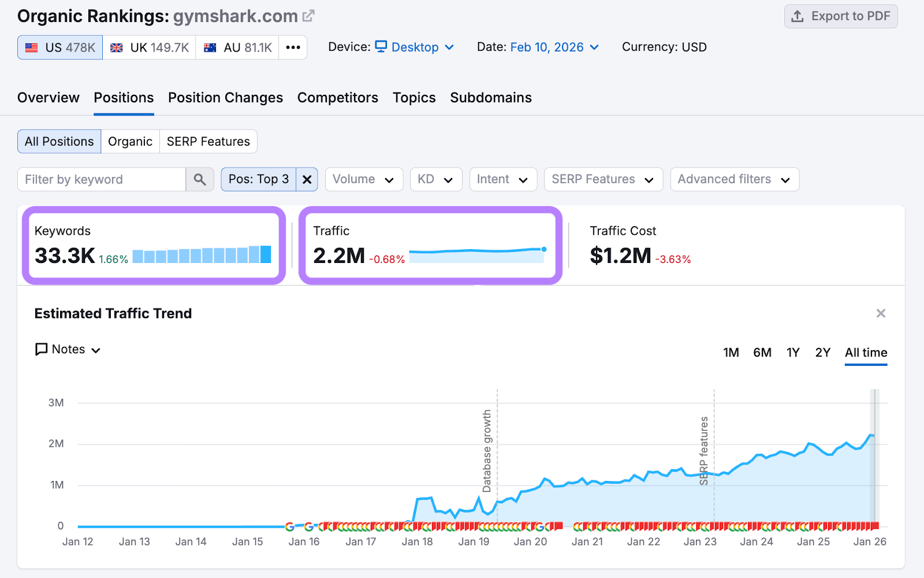Expand the KD filter dropdown
The image size is (924, 578).
point(435,180)
